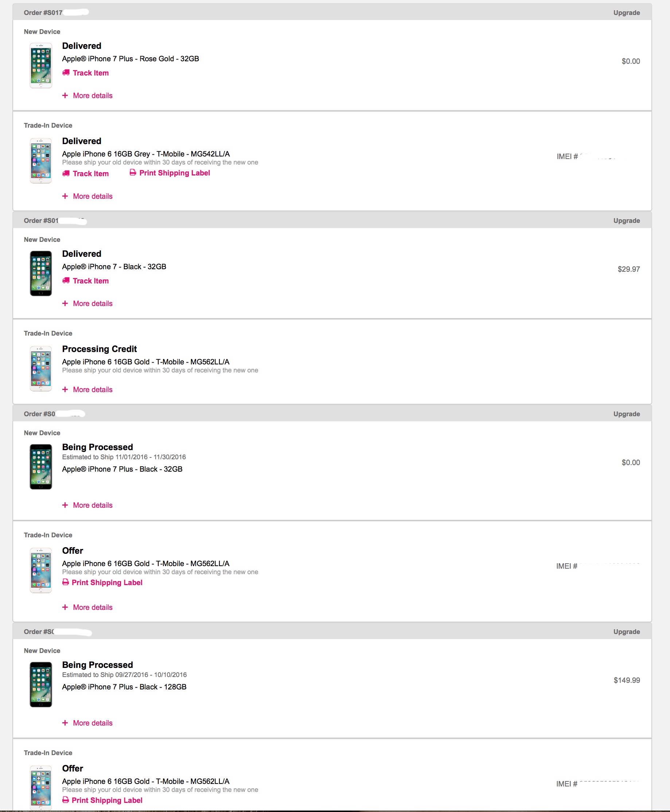The height and width of the screenshot is (812, 670).
Task: Expand More details for iPhone 7 Plus Rose Gold
Action: click(x=93, y=95)
